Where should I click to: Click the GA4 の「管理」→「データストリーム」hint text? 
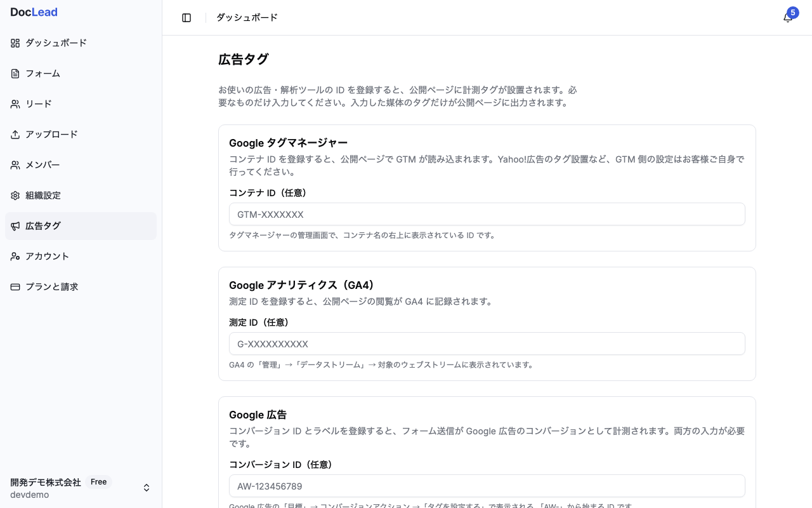click(x=382, y=364)
